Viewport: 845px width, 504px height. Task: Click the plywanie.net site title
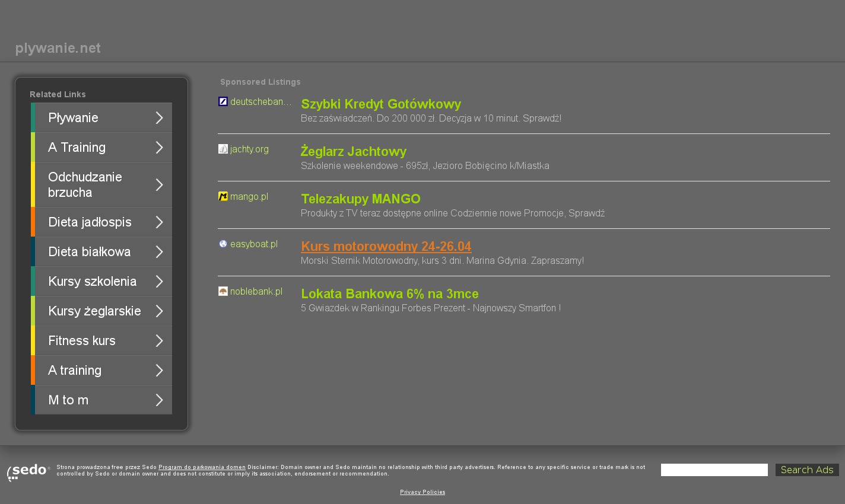pyautogui.click(x=58, y=49)
